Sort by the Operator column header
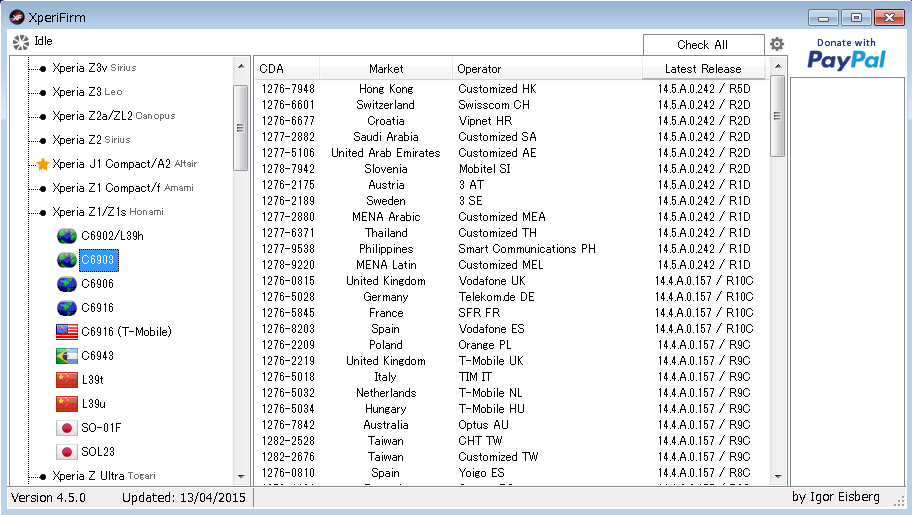Viewport: 912px width, 515px height. point(547,69)
